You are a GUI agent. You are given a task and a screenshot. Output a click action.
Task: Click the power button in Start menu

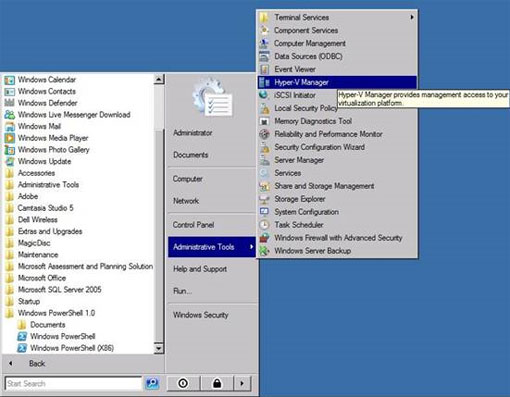click(x=183, y=383)
